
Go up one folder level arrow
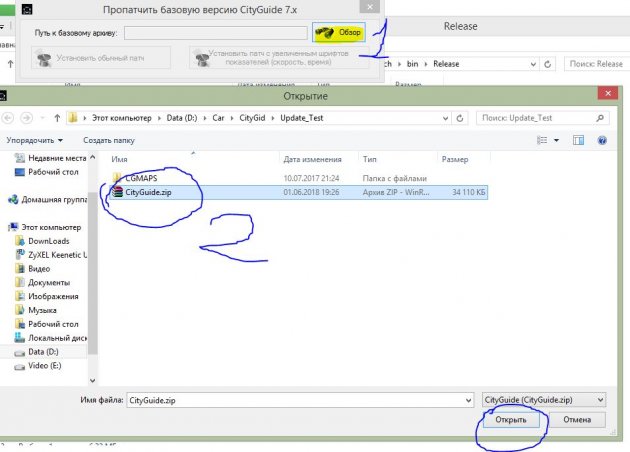coord(71,118)
